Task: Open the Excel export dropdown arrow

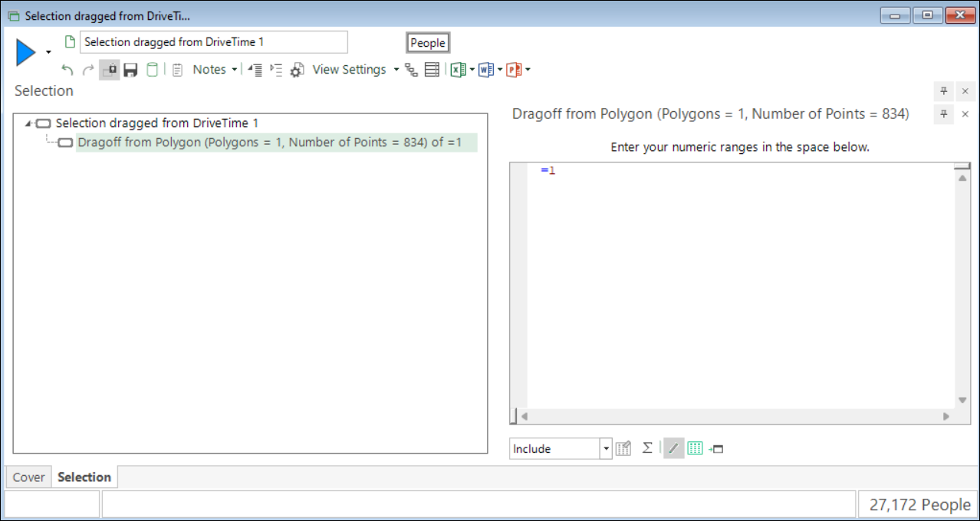Action: pyautogui.click(x=472, y=70)
